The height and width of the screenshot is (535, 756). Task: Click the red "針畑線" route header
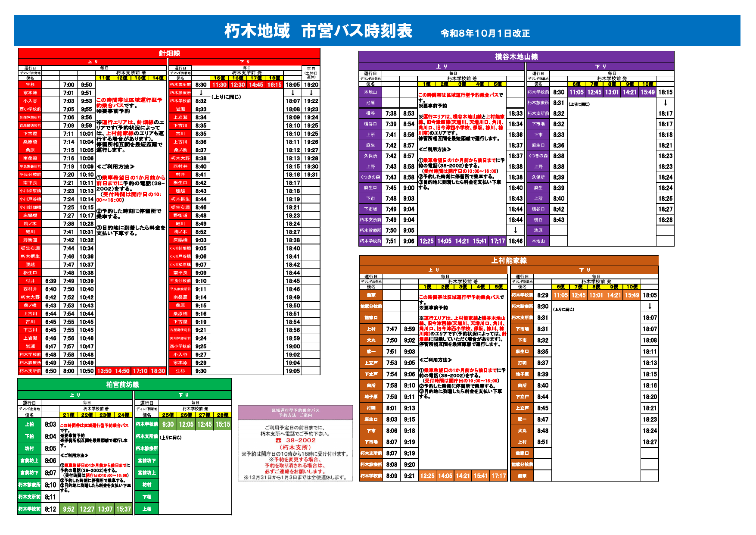169,53
